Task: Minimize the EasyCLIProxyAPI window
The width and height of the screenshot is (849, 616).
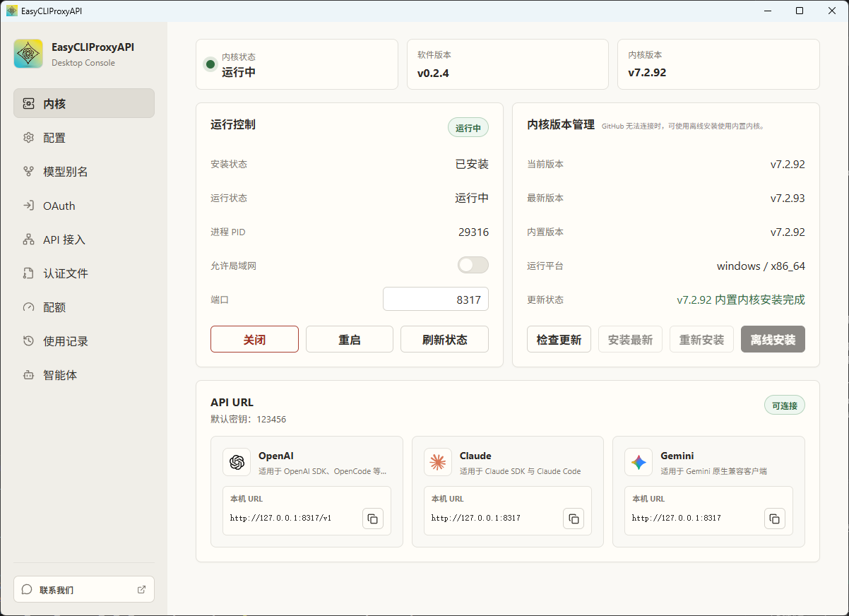Action: (x=768, y=11)
